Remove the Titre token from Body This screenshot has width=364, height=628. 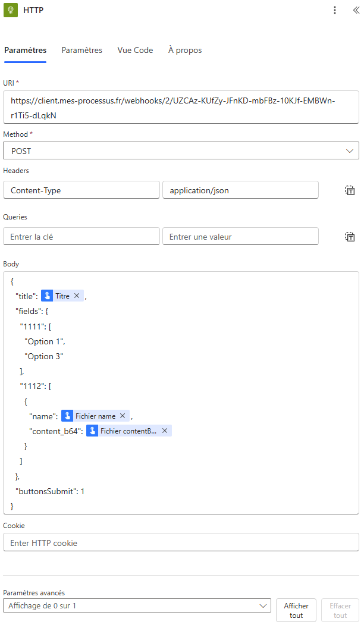(x=77, y=296)
